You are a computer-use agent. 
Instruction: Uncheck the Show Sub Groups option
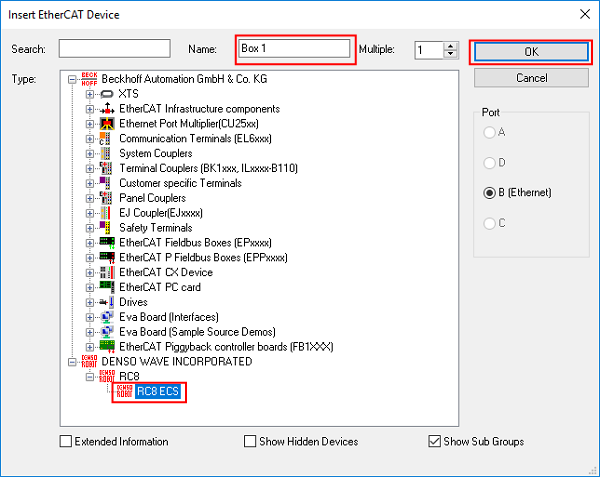pos(433,441)
